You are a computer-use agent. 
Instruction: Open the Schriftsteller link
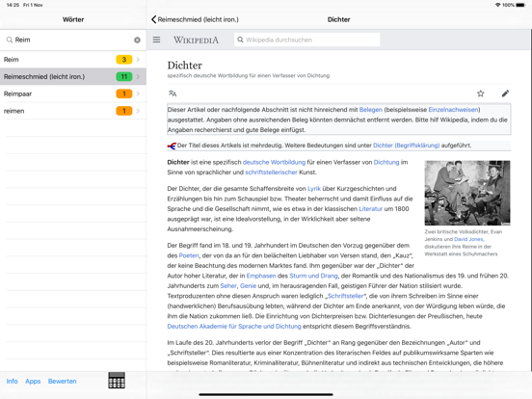(x=345, y=296)
